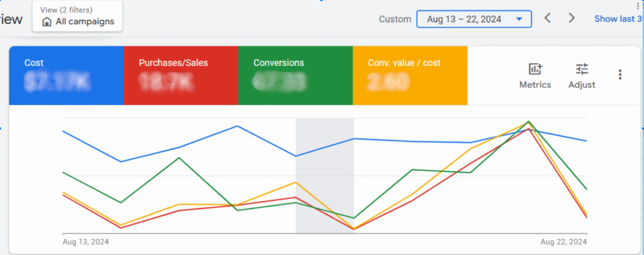644x255 pixels.
Task: Open the three-dot more options menu
Action: click(620, 75)
